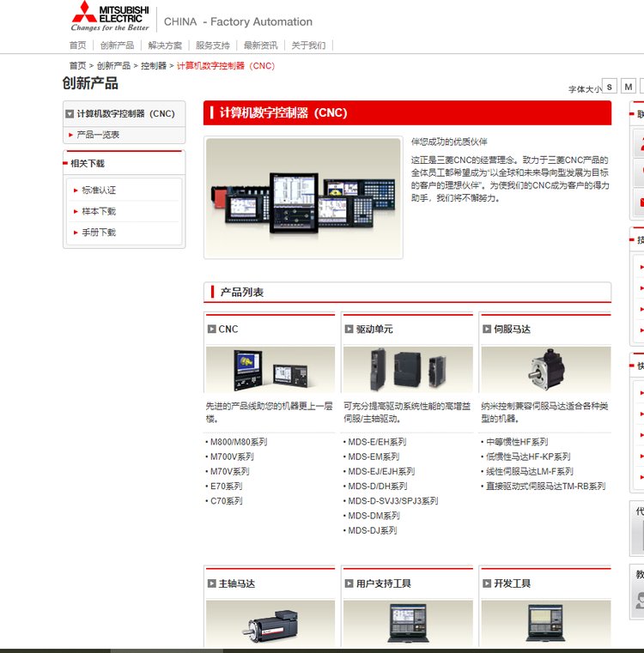This screenshot has height=653, width=644.
Task: Click arrow icon beside 开发工具 heading
Action: coord(487,583)
